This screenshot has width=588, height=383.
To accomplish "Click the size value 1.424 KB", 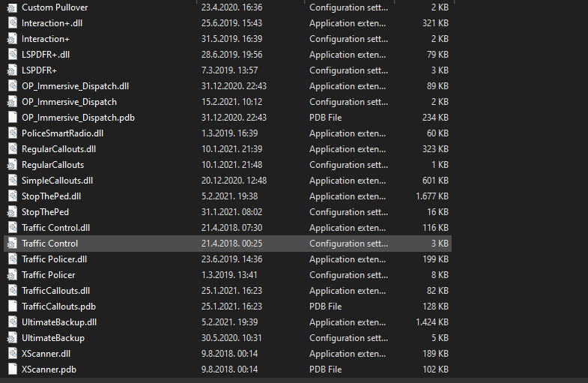I will pyautogui.click(x=432, y=322).
